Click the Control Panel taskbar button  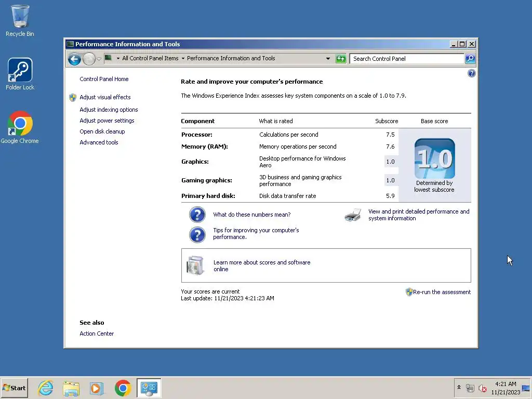click(149, 388)
